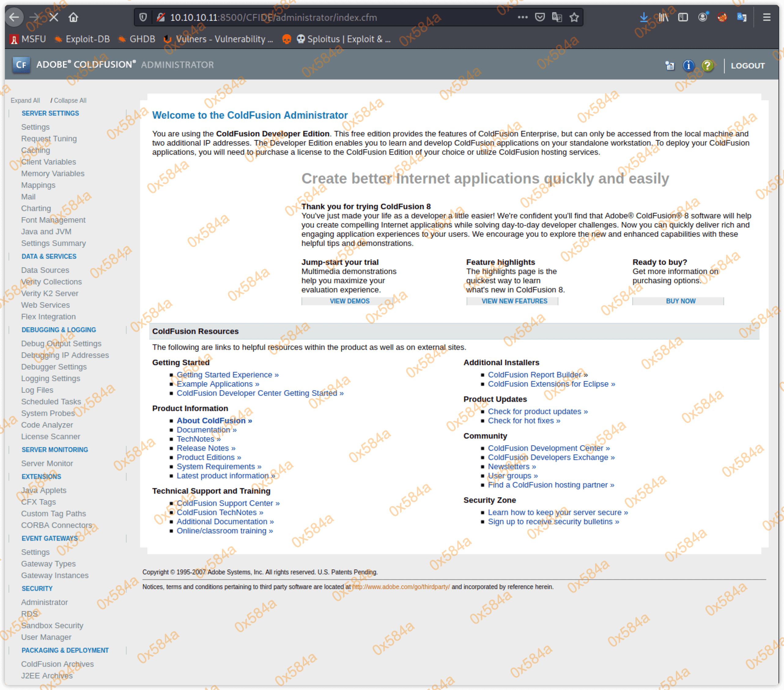Image resolution: width=784 pixels, height=690 pixels.
Task: Collapse the SECURITY section
Action: coord(37,588)
